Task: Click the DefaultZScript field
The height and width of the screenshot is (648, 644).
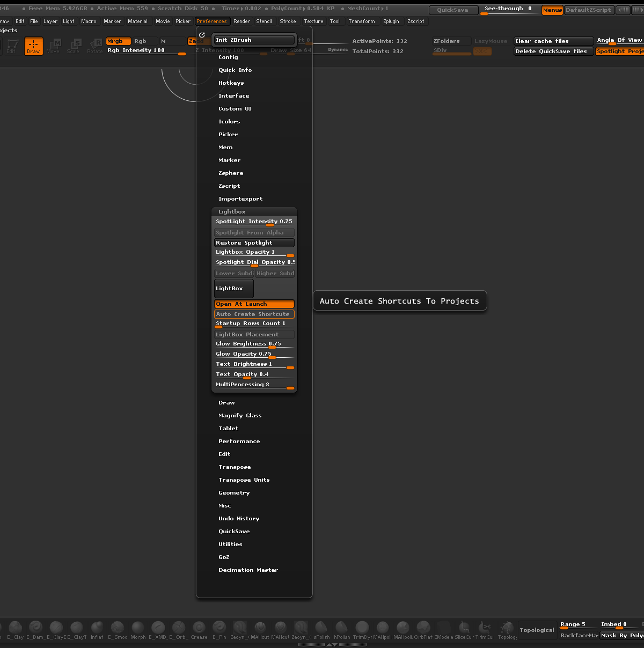Action: click(x=589, y=10)
